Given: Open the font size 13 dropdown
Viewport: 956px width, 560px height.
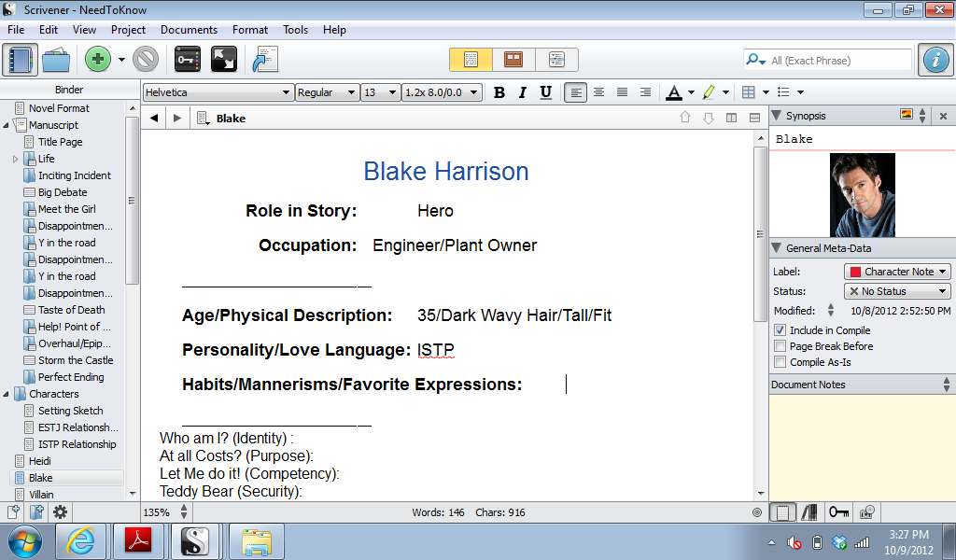Looking at the screenshot, I should tap(381, 92).
